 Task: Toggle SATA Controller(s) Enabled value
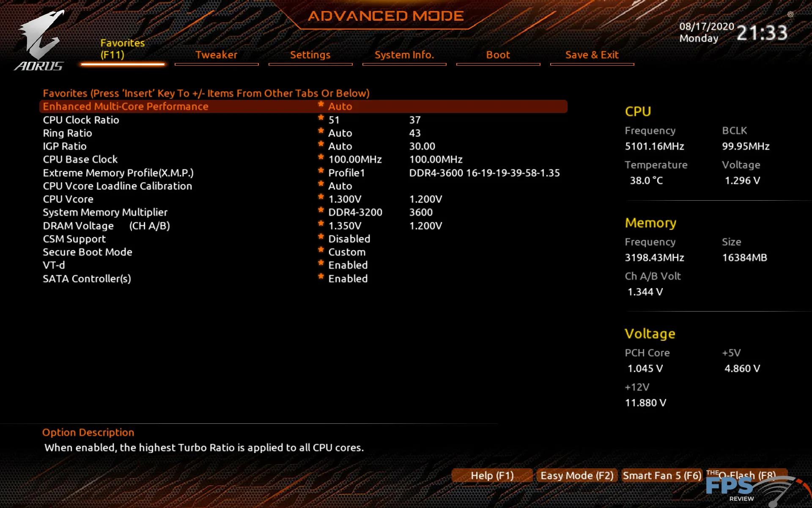[348, 279]
